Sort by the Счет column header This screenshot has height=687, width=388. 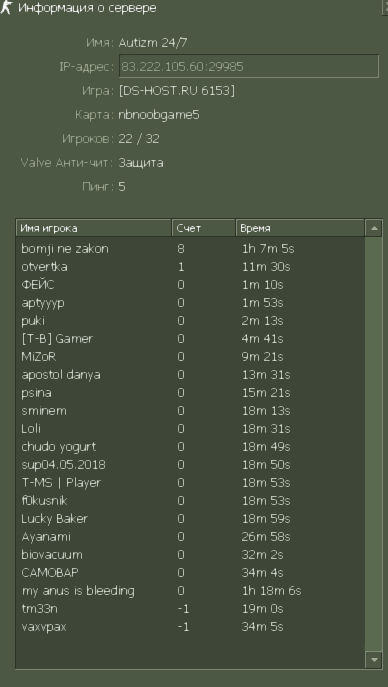tap(204, 228)
